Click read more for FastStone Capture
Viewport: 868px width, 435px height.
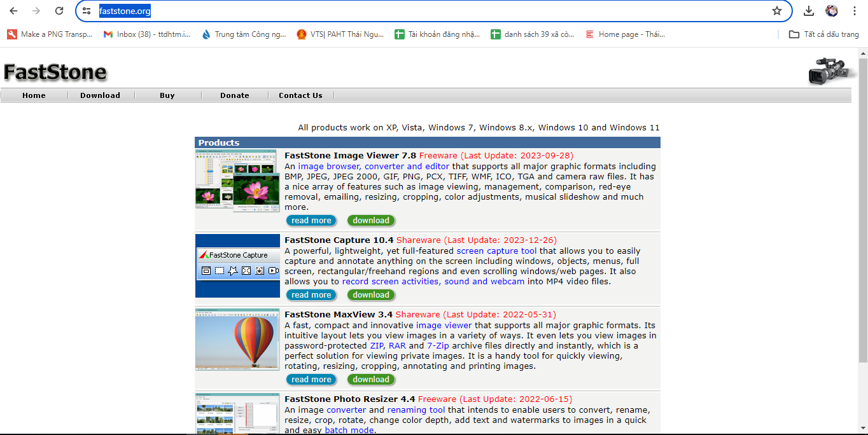coord(311,295)
